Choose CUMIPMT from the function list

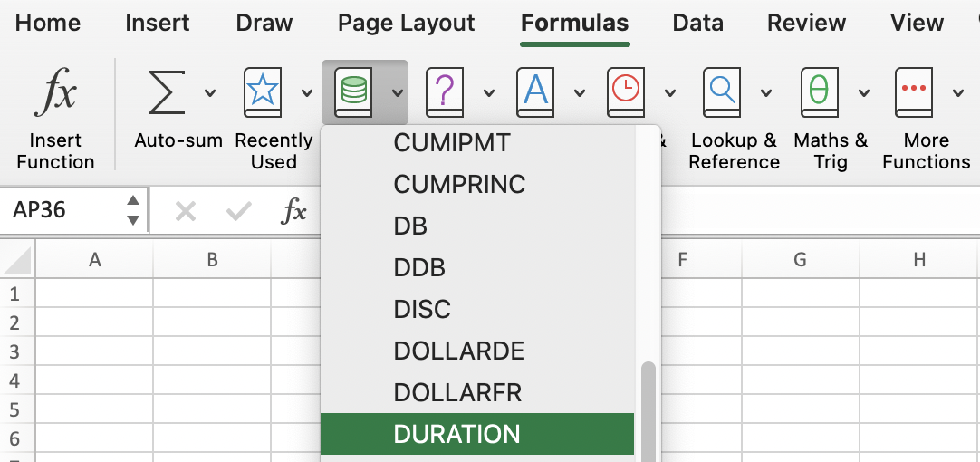pos(477,143)
